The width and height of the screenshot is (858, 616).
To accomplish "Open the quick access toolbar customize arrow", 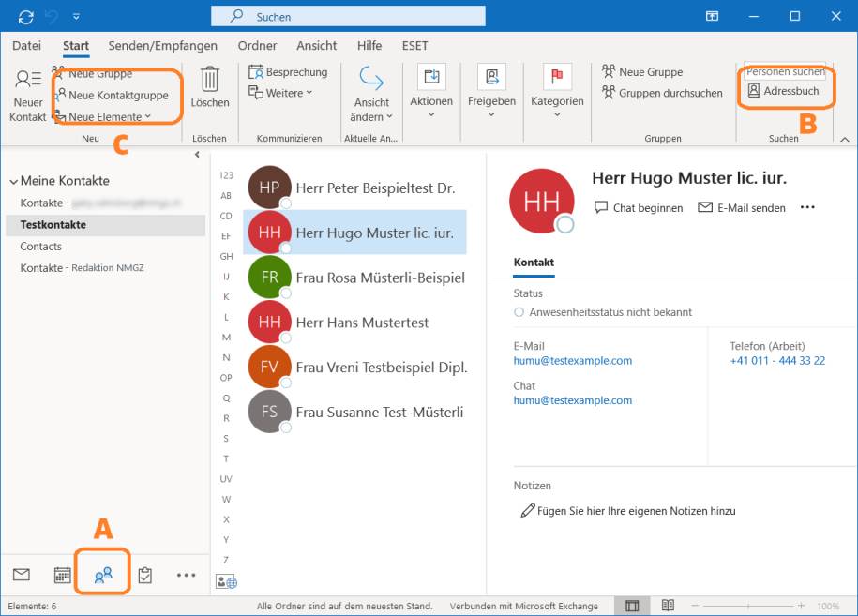I will click(76, 17).
